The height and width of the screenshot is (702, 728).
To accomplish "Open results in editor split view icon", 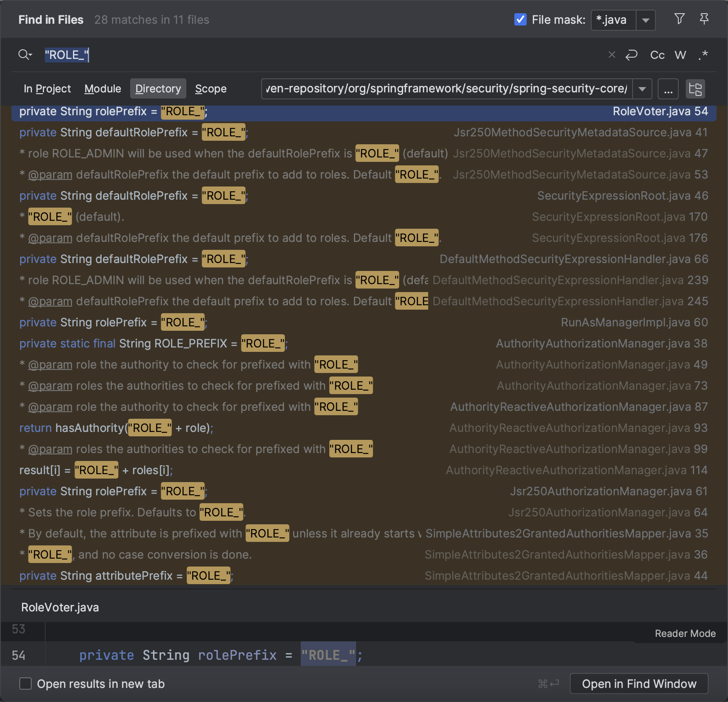I will pos(695,89).
